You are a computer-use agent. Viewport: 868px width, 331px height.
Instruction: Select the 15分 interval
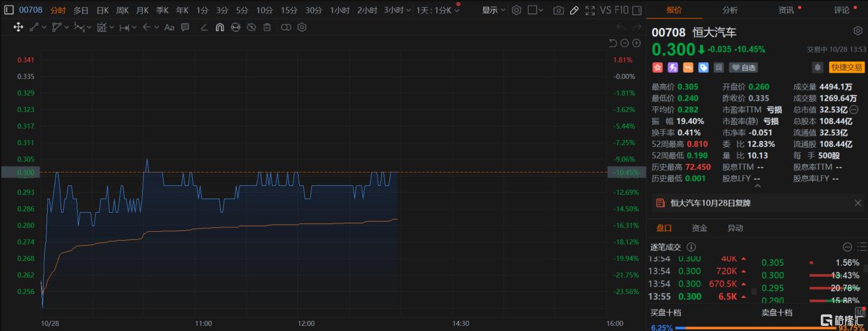pos(289,10)
